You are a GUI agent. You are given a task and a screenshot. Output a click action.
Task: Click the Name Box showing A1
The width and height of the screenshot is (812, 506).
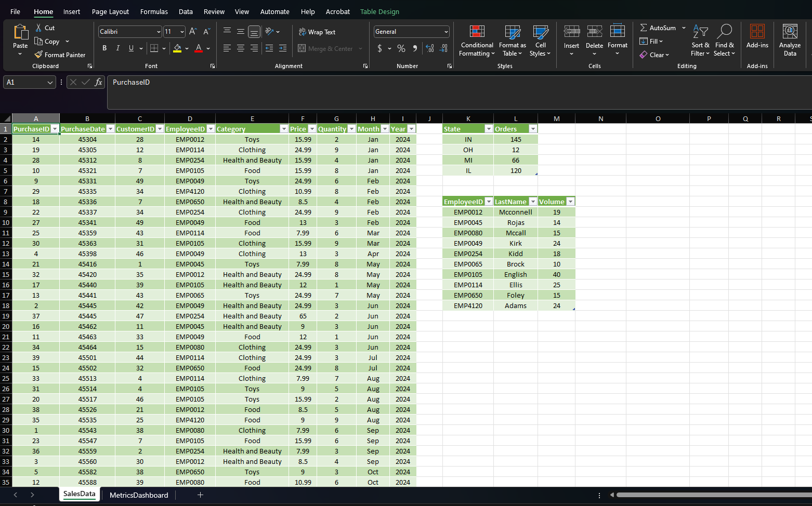26,82
